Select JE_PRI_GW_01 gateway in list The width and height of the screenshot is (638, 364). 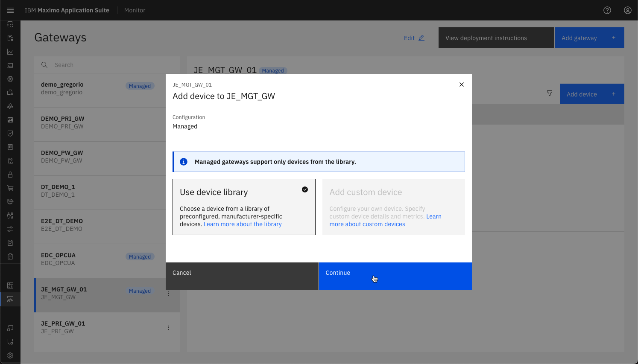point(107,329)
